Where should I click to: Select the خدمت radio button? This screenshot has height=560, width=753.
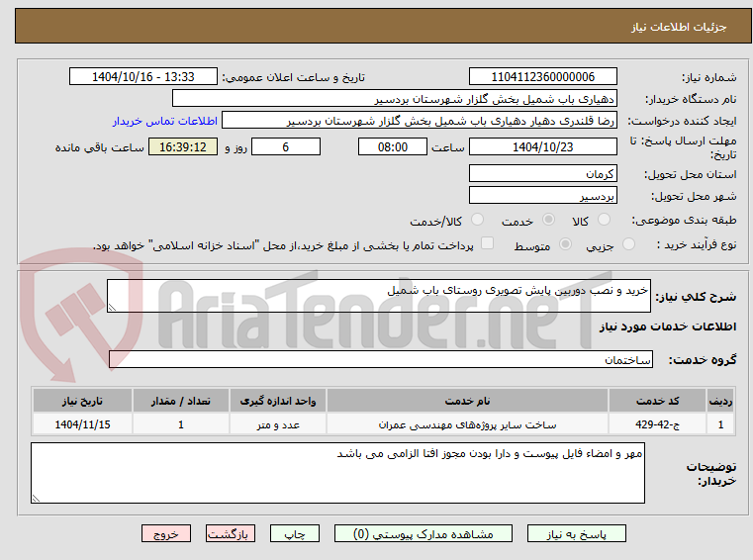[548, 220]
